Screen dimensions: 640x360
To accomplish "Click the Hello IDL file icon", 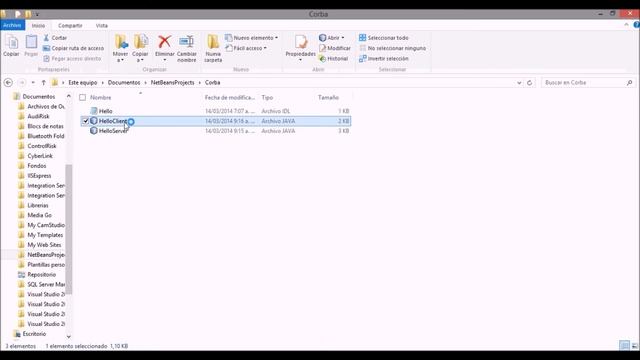I will [94, 111].
